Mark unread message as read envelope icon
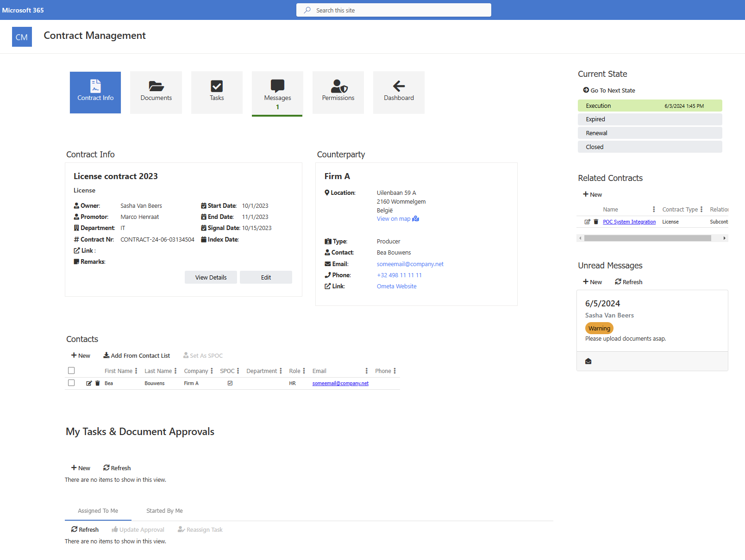The image size is (745, 560). (x=588, y=361)
